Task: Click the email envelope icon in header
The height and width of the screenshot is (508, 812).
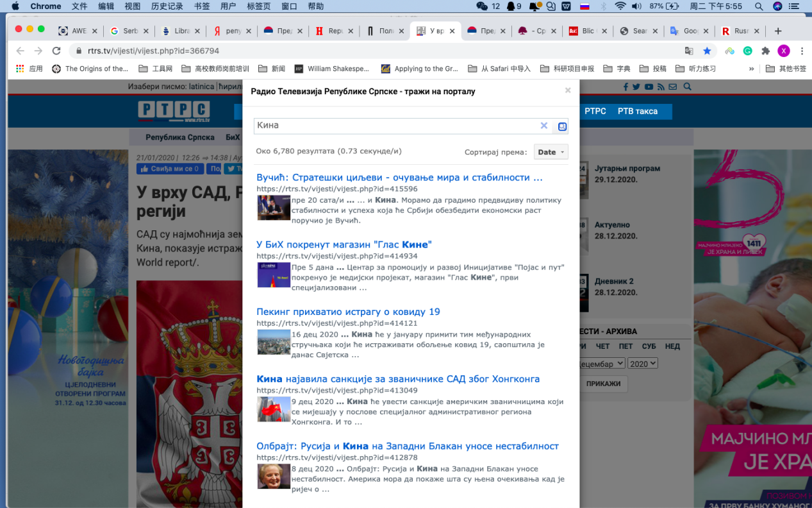Action: [672, 87]
